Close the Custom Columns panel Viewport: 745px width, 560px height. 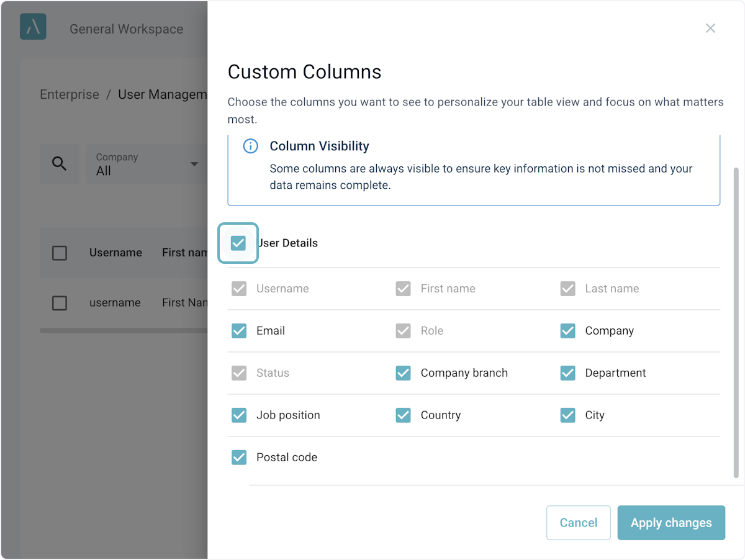click(x=710, y=29)
